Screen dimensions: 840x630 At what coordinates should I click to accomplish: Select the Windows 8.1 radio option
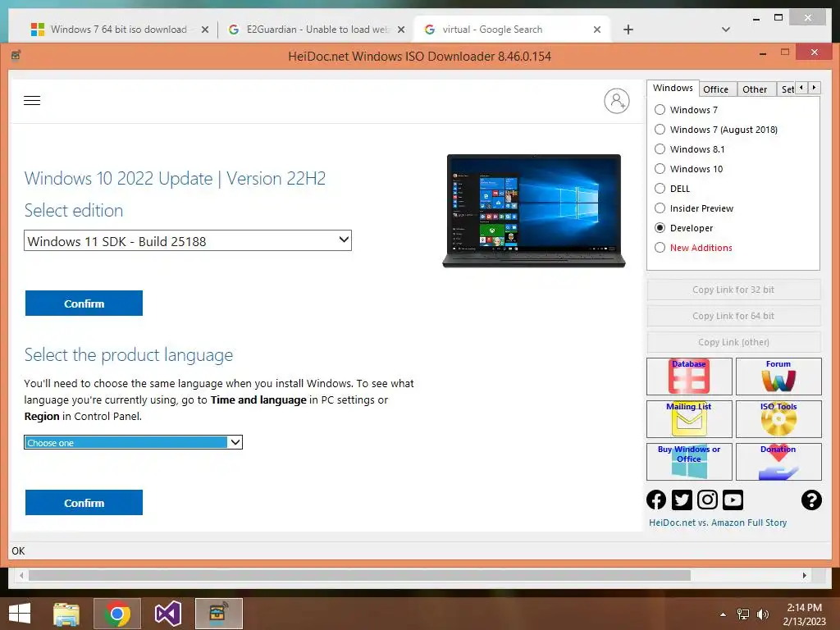pyautogui.click(x=689, y=149)
